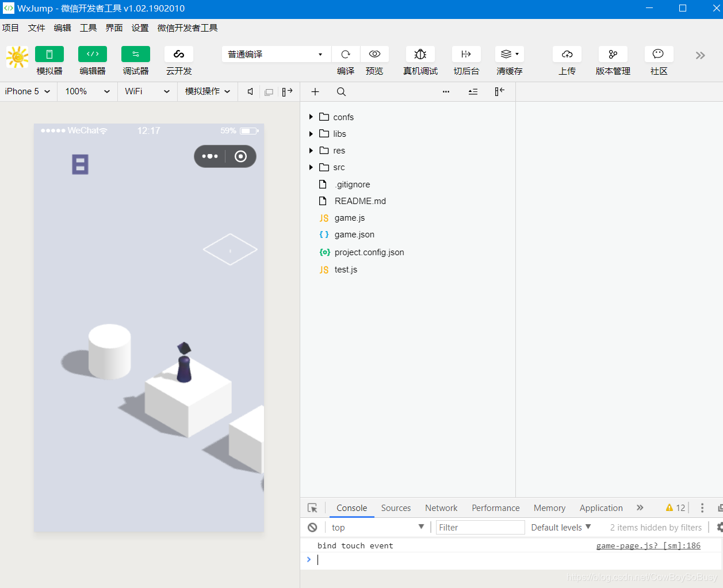
Task: Open the 工具 menu
Action: click(x=88, y=28)
